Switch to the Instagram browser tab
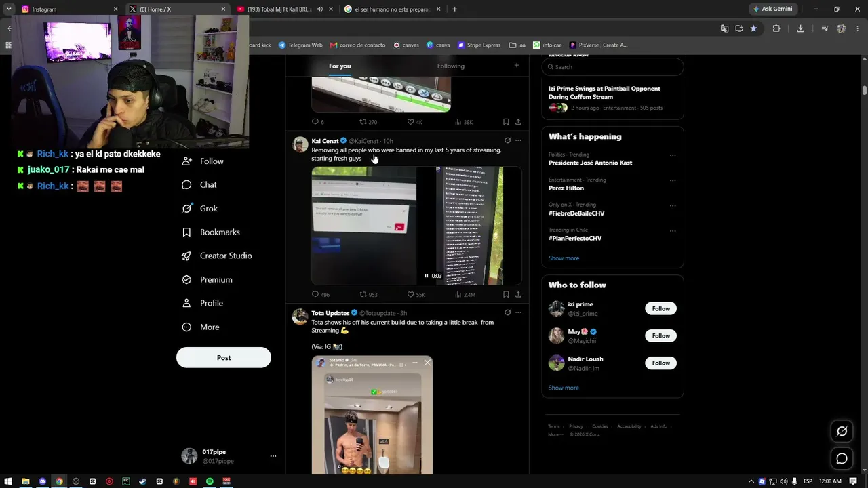The width and height of the screenshot is (868, 488). 68,9
